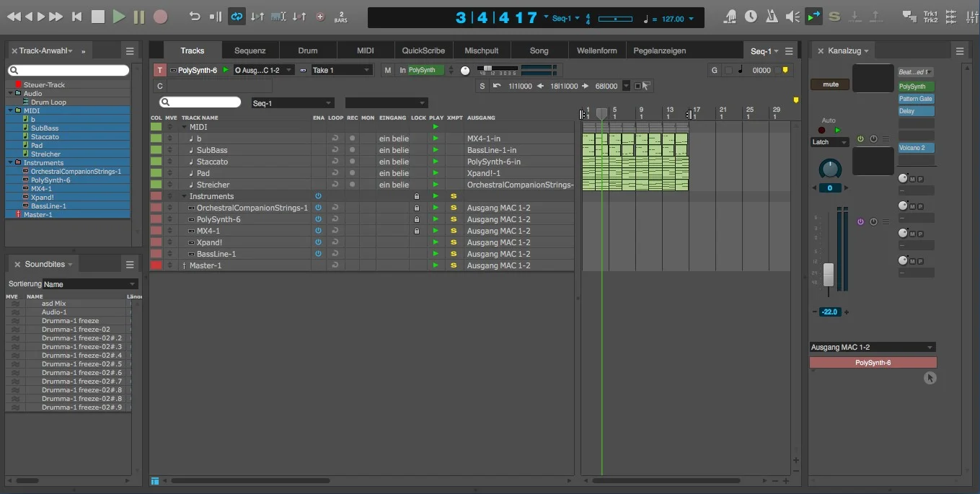Image resolution: width=980 pixels, height=494 pixels.
Task: Click the T button next to PolySynth-6
Action: point(160,70)
